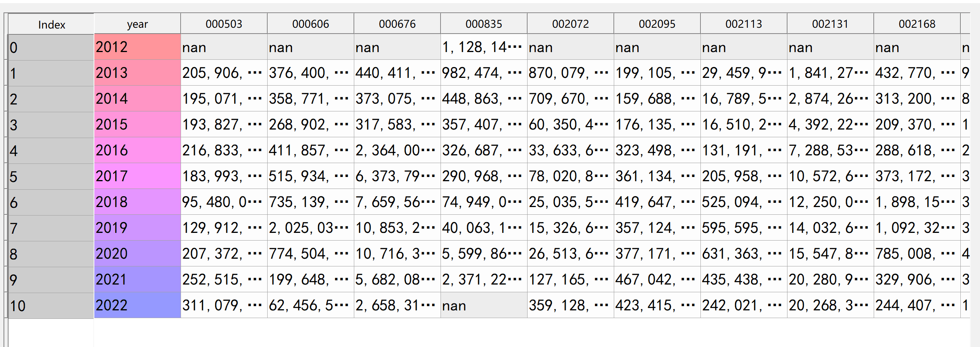This screenshot has width=980, height=347.
Task: Select cell starting 242, 021 in 002113
Action: coord(744,305)
